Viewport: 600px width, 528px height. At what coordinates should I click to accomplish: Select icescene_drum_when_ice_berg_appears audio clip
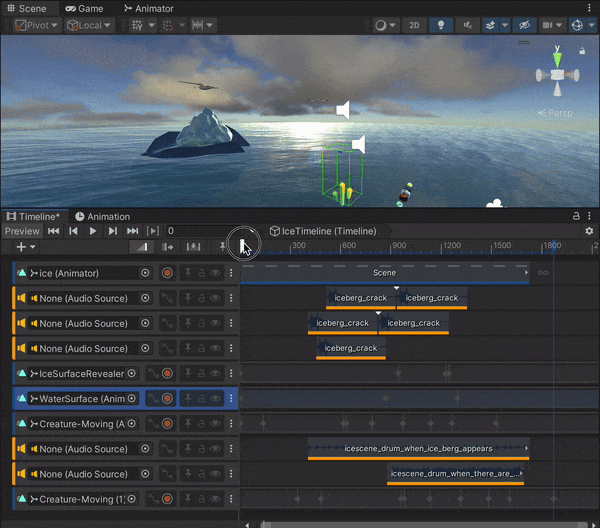click(418, 449)
